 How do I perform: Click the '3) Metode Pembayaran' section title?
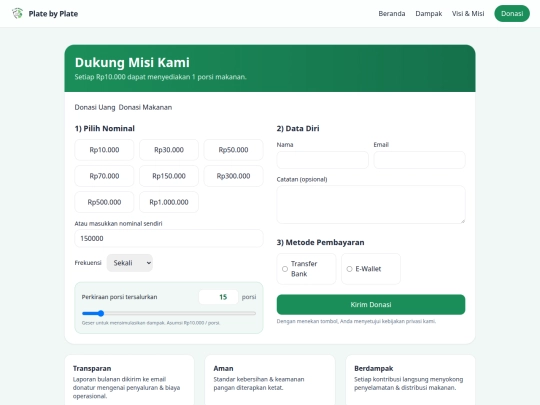pyautogui.click(x=320, y=242)
